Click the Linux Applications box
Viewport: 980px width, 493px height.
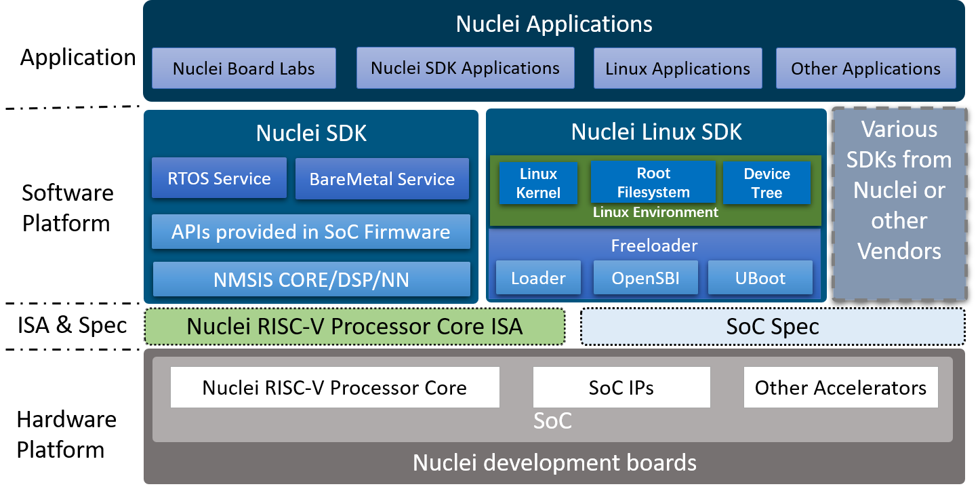(x=678, y=68)
